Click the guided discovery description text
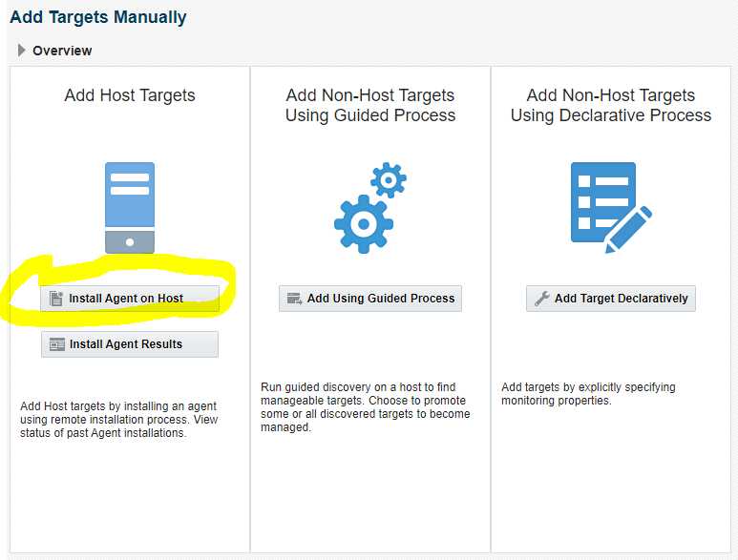Screen dimensions: 738x560 coord(366,407)
